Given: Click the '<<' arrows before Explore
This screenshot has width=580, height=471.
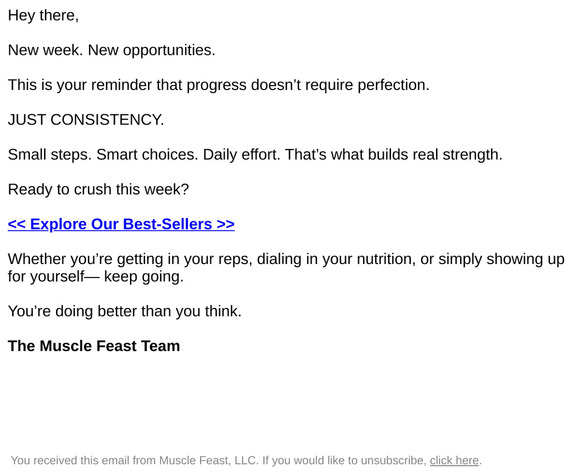Looking at the screenshot, I should (x=17, y=225).
